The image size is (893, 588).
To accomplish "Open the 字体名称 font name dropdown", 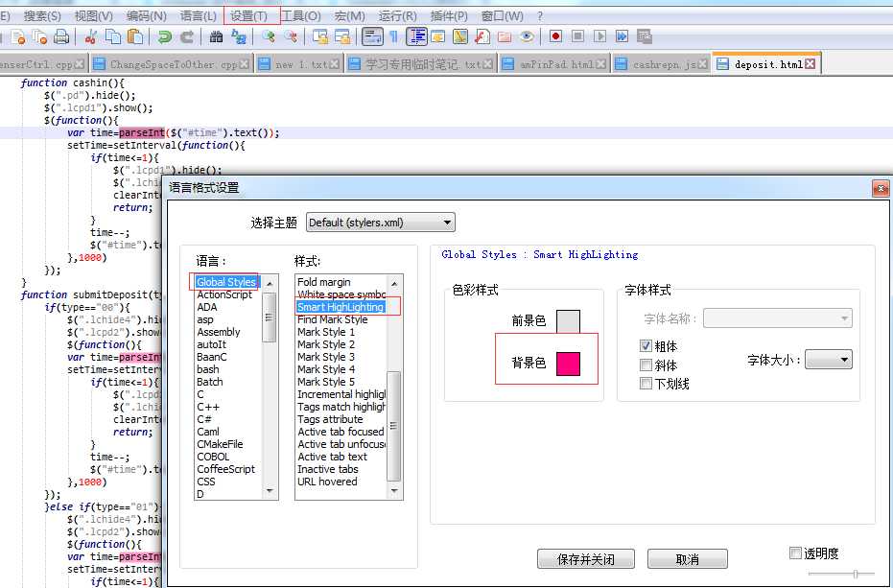I will point(777,318).
